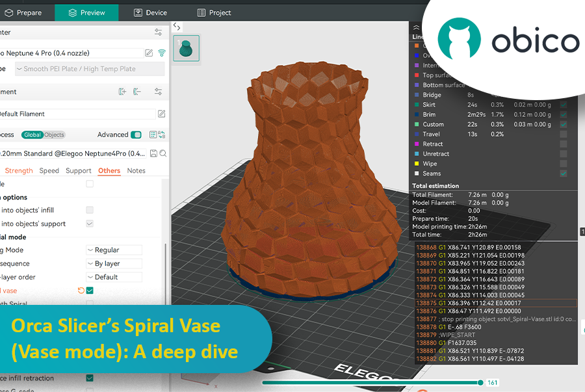Open the process settings list icon

153,135
